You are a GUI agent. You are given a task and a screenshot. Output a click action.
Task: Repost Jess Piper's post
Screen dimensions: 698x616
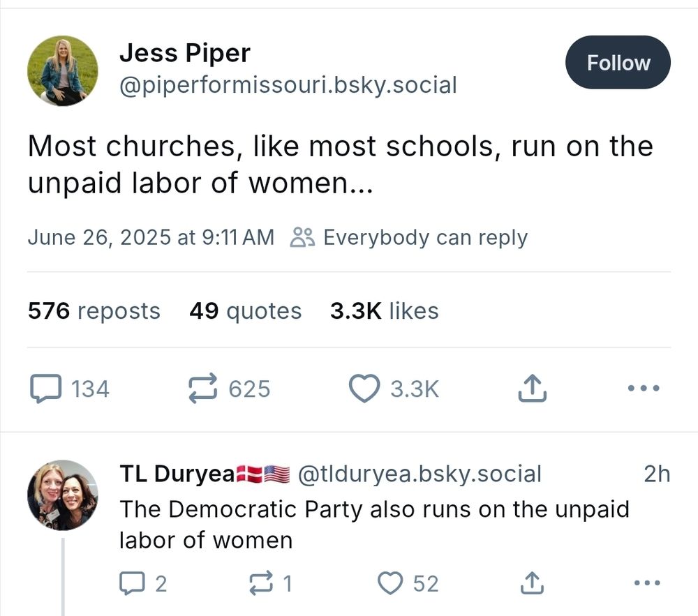tap(203, 389)
